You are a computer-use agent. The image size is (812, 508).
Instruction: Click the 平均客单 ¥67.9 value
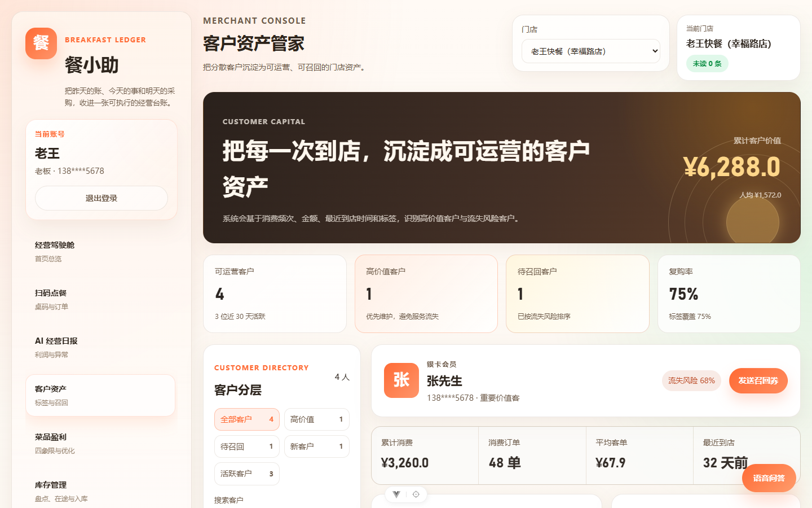[611, 463]
